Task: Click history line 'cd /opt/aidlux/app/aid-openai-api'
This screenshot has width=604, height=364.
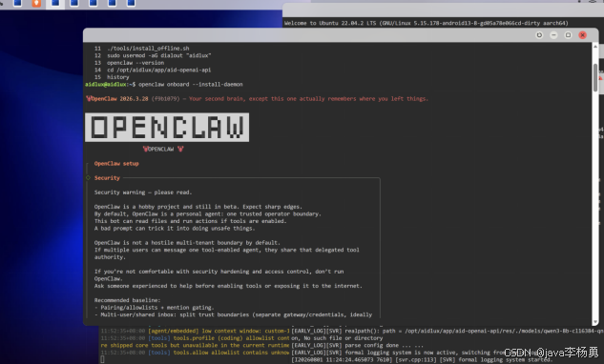Action: (158, 70)
